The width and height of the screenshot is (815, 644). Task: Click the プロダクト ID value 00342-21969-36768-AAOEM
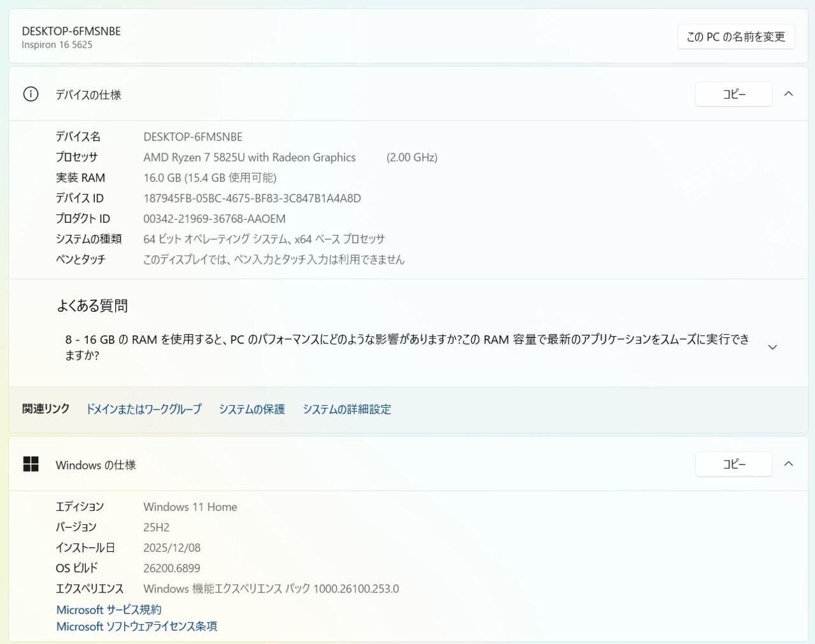(x=214, y=219)
